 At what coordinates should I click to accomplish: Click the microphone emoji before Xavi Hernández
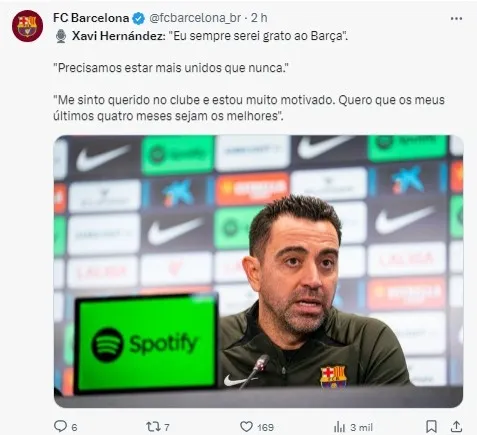coord(61,36)
